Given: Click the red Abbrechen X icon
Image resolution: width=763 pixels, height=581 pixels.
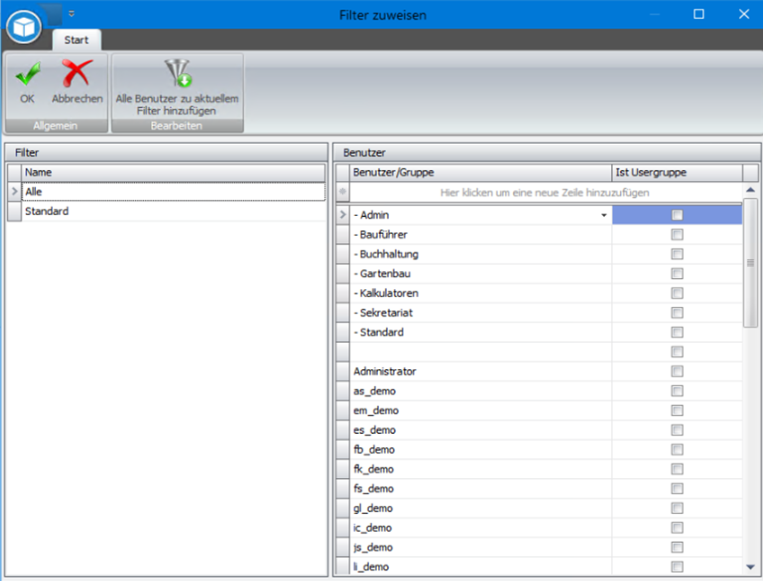Looking at the screenshot, I should tap(77, 73).
